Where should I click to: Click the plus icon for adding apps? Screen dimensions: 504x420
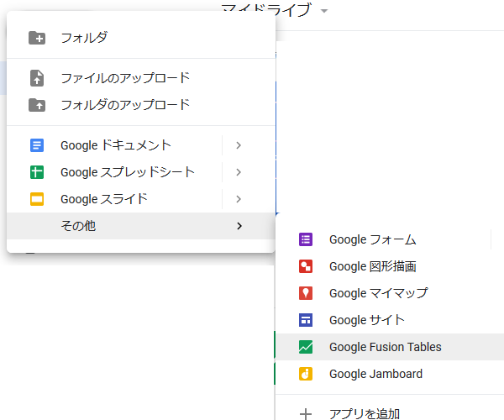(x=306, y=414)
